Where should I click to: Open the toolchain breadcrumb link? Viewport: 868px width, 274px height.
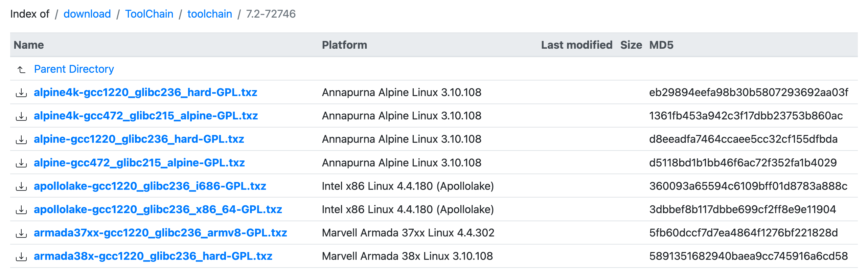tap(209, 14)
